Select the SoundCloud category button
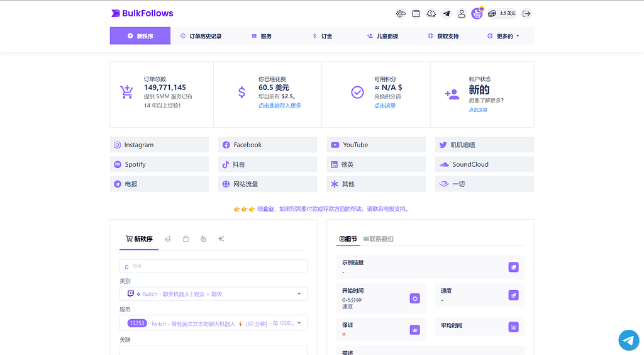 [485, 164]
